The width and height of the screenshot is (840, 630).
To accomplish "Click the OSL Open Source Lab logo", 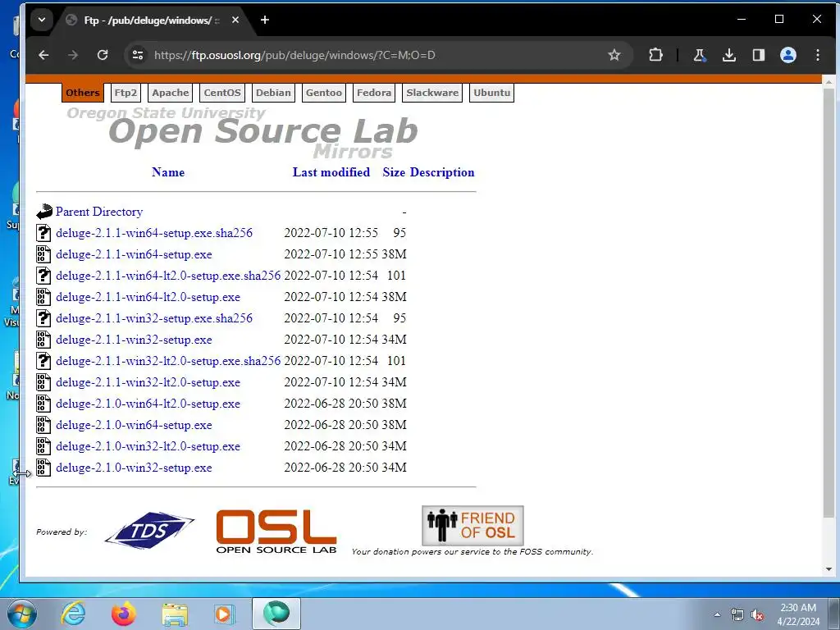I will click(276, 532).
